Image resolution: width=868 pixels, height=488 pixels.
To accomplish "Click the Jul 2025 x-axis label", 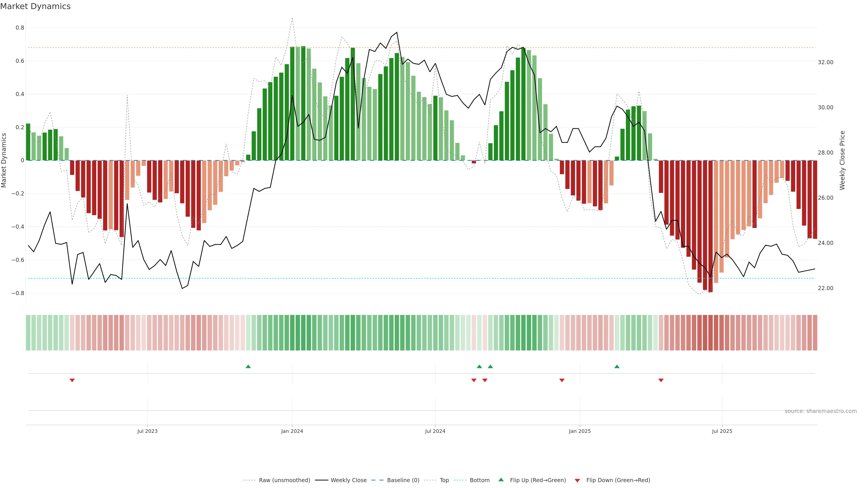I will point(722,431).
